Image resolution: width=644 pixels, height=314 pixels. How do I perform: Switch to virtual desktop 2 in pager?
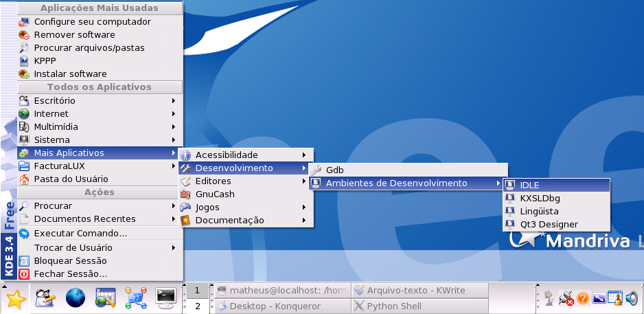point(198,306)
